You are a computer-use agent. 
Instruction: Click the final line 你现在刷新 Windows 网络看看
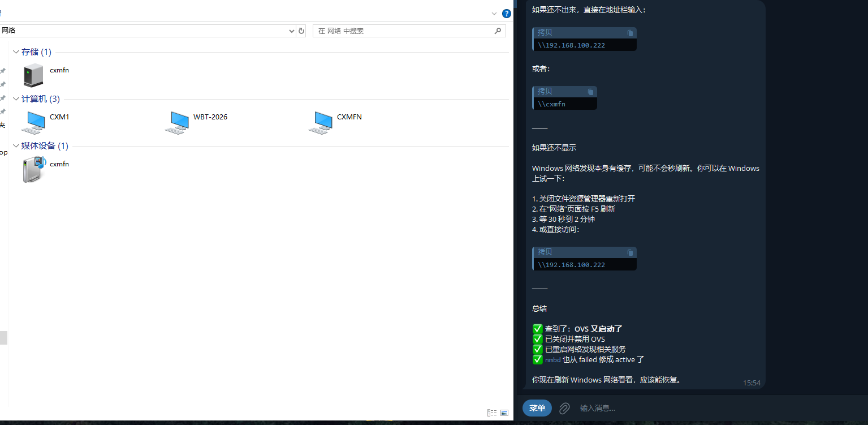(x=607, y=380)
